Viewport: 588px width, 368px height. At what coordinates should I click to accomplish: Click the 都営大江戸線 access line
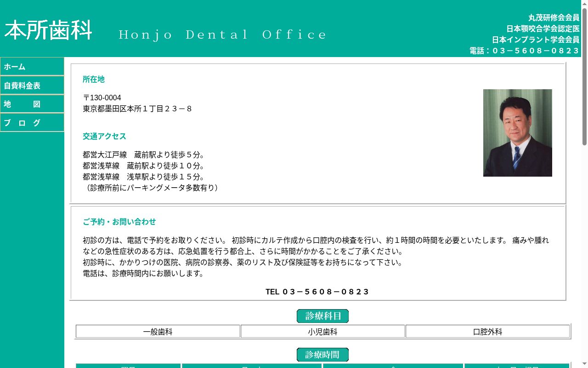[144, 155]
